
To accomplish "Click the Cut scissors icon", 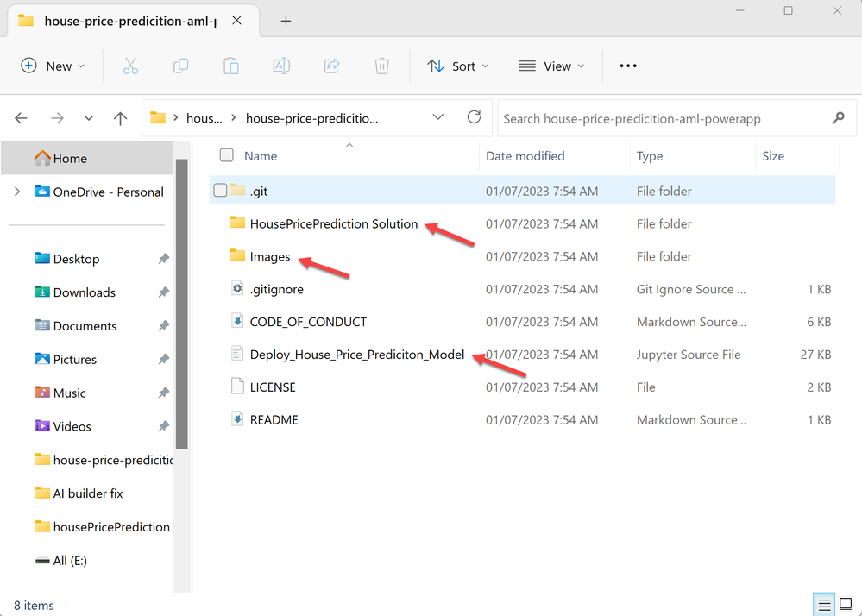I will [x=130, y=66].
